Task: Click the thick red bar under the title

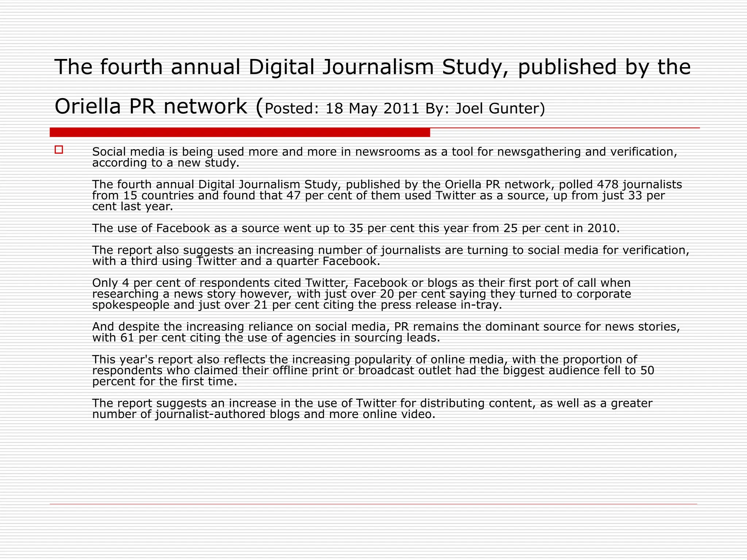Action: (x=240, y=132)
